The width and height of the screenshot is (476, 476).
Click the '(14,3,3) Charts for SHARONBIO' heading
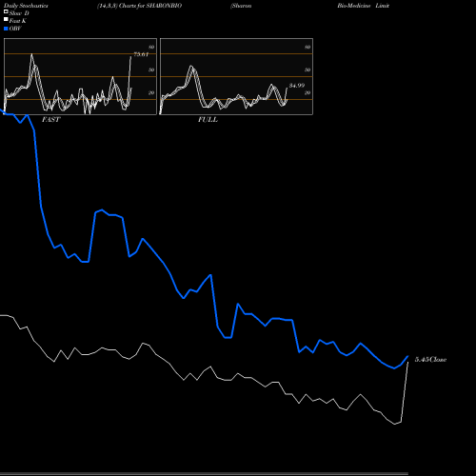[x=140, y=6]
